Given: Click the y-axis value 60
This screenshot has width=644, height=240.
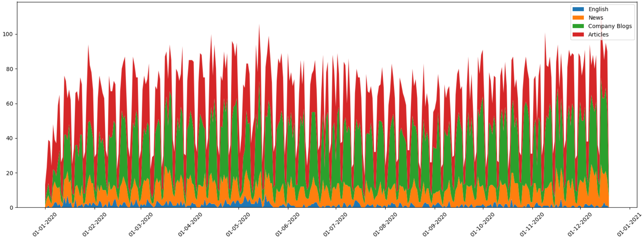Looking at the screenshot, I should (x=10, y=104).
